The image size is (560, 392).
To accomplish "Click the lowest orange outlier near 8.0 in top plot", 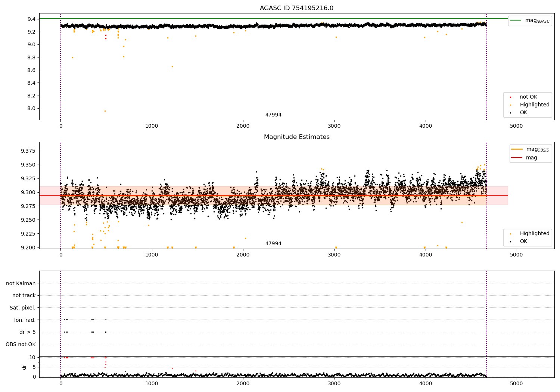I will click(x=105, y=111).
